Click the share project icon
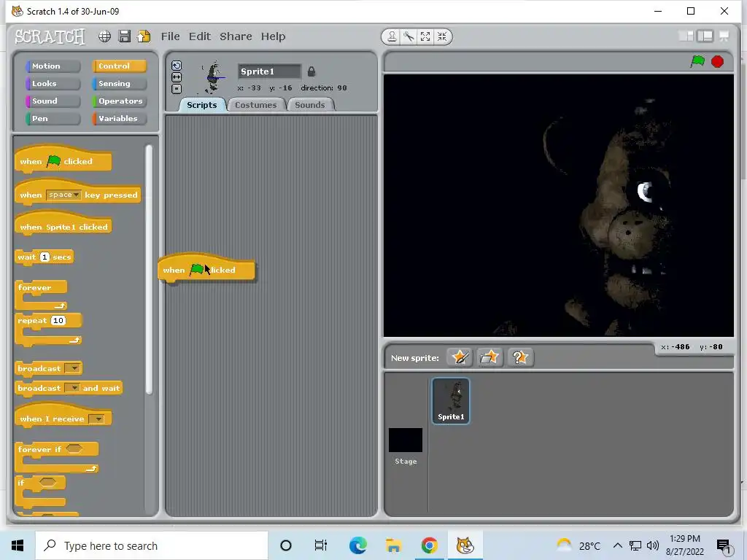The image size is (747, 560). [x=144, y=36]
